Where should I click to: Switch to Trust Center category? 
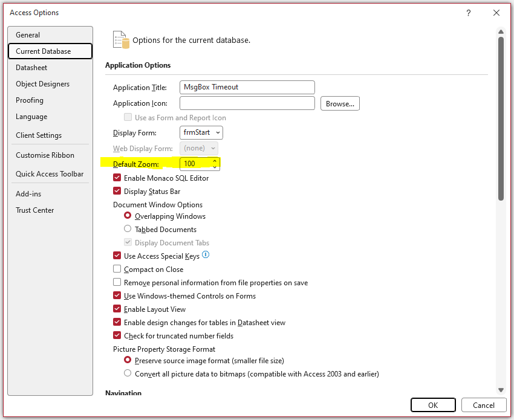tap(35, 210)
